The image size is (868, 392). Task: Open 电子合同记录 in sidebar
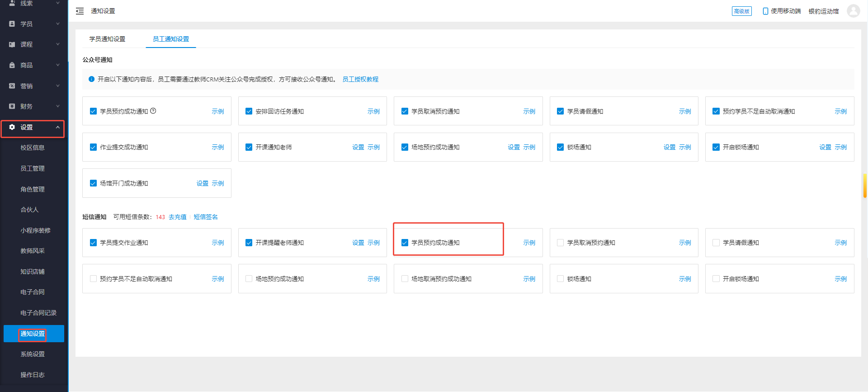(38, 313)
